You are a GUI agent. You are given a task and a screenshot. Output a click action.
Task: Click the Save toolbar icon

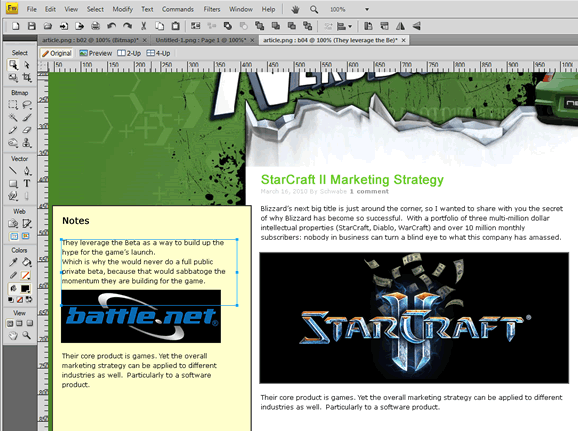pos(32,26)
